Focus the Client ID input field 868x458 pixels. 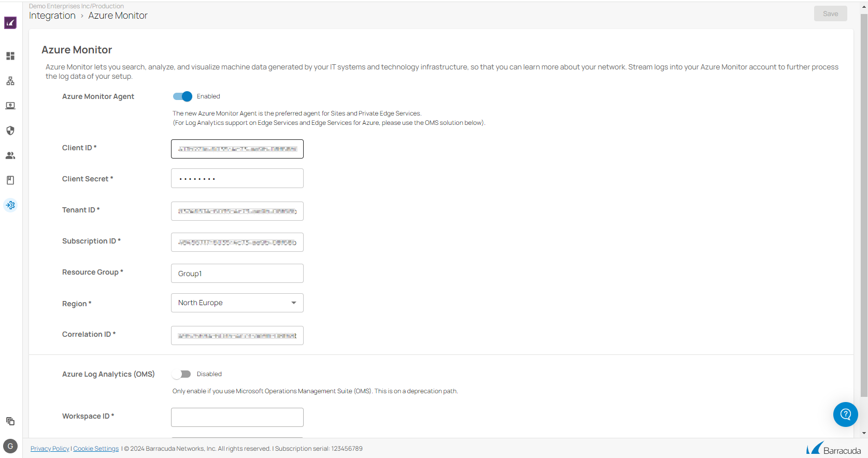coord(237,149)
